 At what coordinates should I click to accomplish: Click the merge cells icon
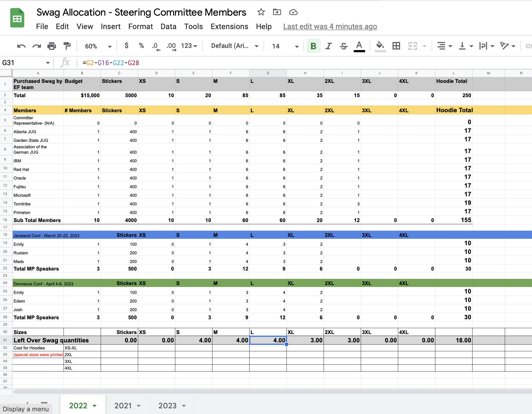click(412, 46)
